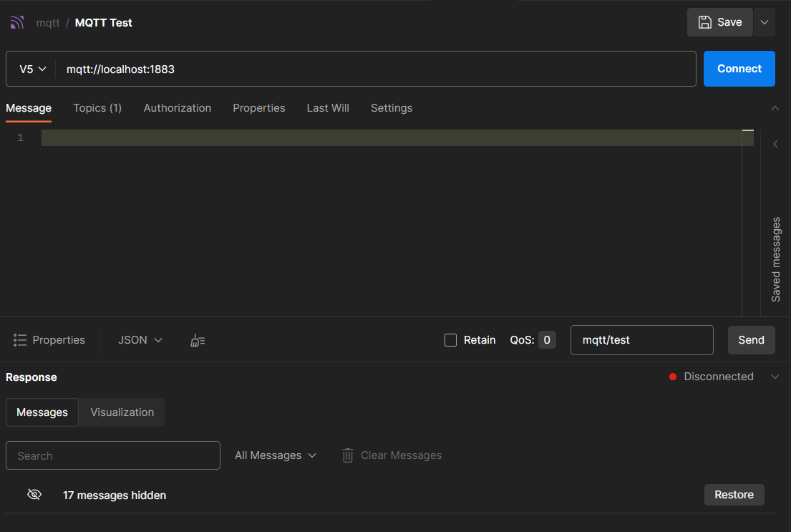Open the Topics (1) tab
This screenshot has height=532, width=791.
coord(97,108)
